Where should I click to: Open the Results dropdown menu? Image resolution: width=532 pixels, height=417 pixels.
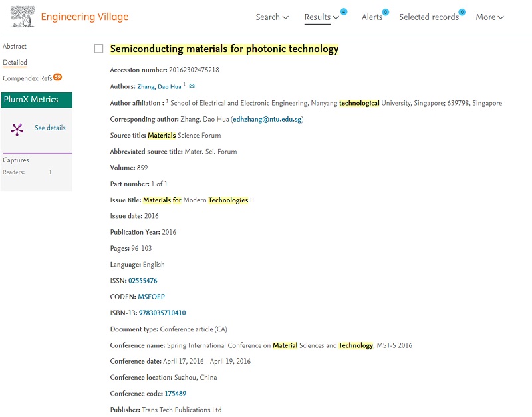(321, 17)
